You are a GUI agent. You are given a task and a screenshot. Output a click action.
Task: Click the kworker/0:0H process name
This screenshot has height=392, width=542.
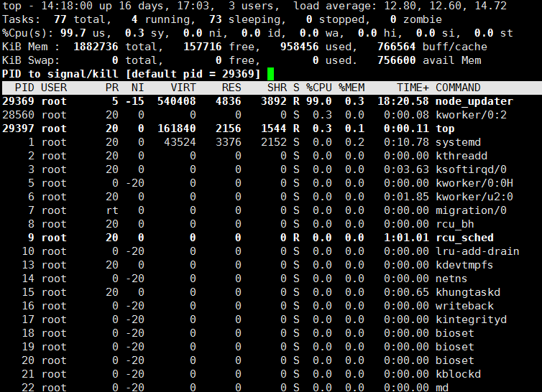(x=474, y=183)
